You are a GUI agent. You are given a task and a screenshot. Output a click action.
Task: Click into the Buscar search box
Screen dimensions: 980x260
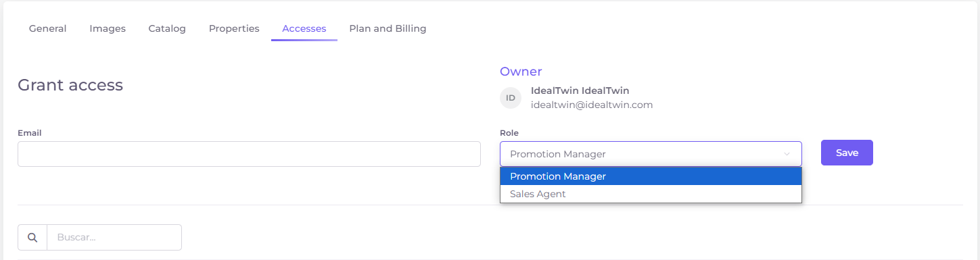(114, 238)
